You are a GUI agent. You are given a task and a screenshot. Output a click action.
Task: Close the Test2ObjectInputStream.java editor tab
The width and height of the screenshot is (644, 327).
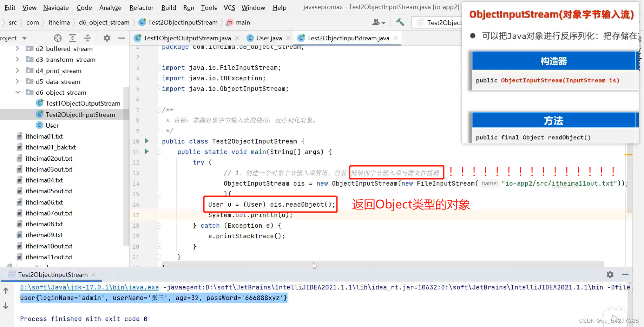[x=396, y=38]
